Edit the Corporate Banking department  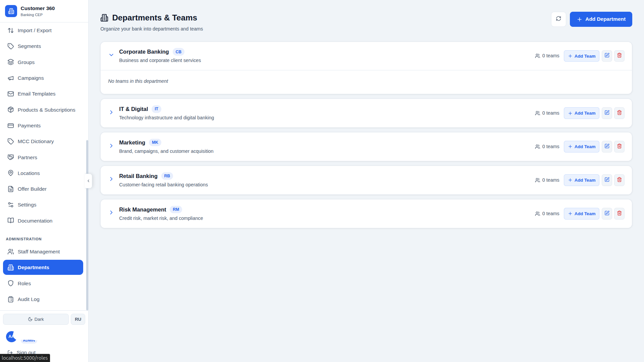(x=607, y=56)
